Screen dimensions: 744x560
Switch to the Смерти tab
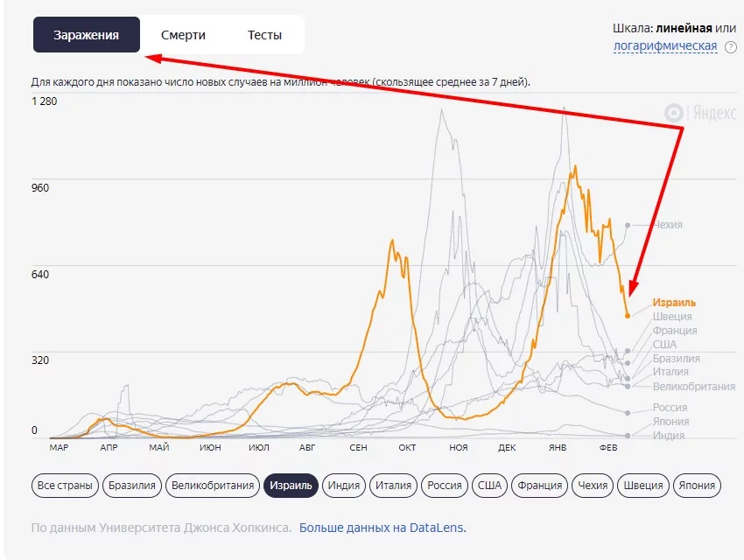[x=183, y=35]
